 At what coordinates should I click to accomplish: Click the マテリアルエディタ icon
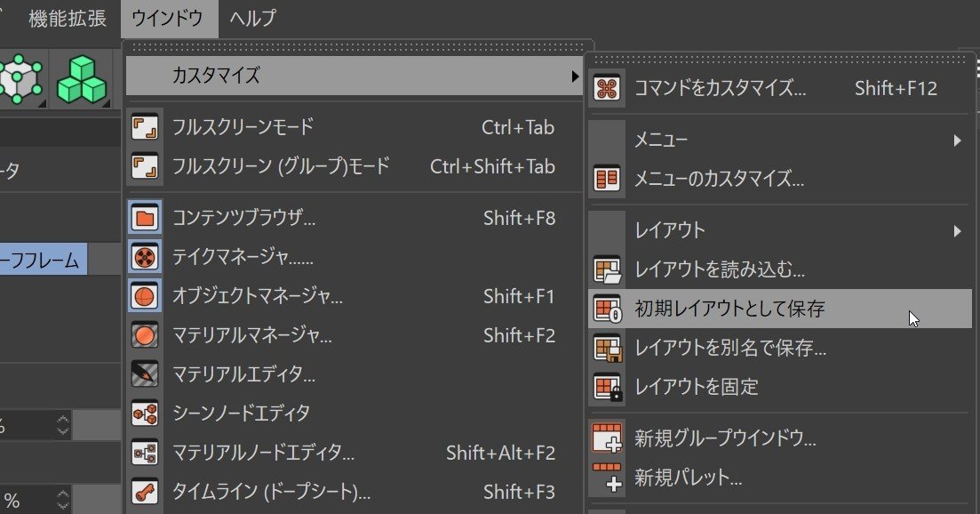click(x=145, y=373)
